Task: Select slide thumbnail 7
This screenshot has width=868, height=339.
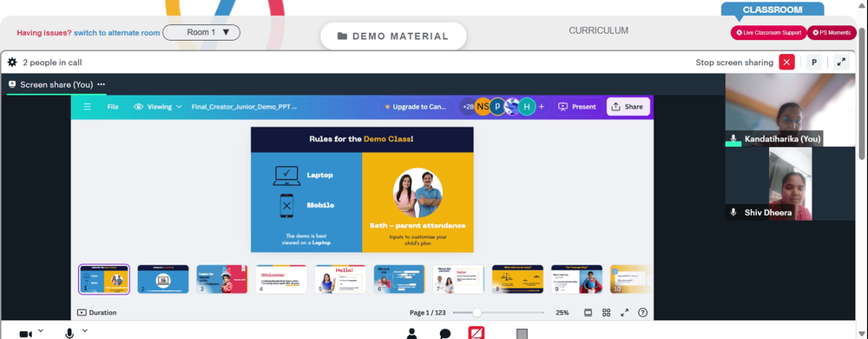Action: (x=458, y=279)
